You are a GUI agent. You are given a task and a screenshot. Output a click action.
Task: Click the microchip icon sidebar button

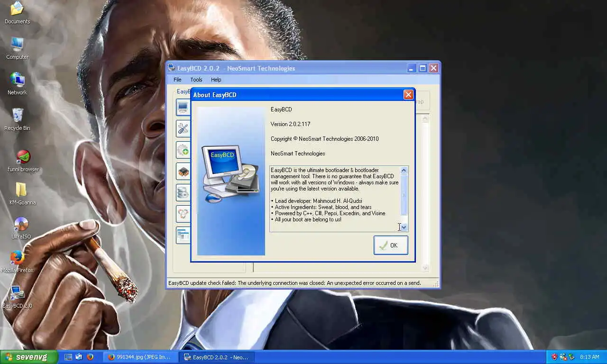point(183,171)
